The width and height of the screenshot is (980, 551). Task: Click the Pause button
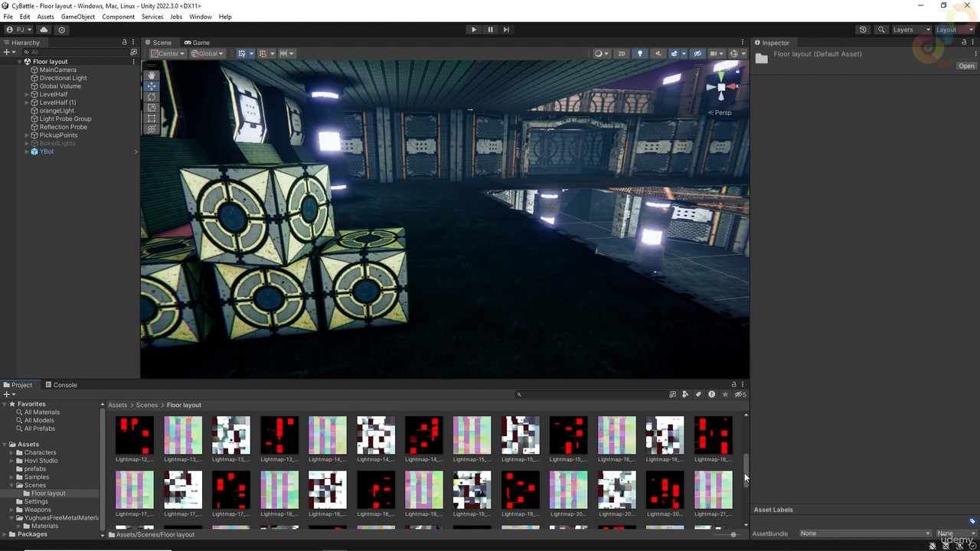pyautogui.click(x=490, y=30)
